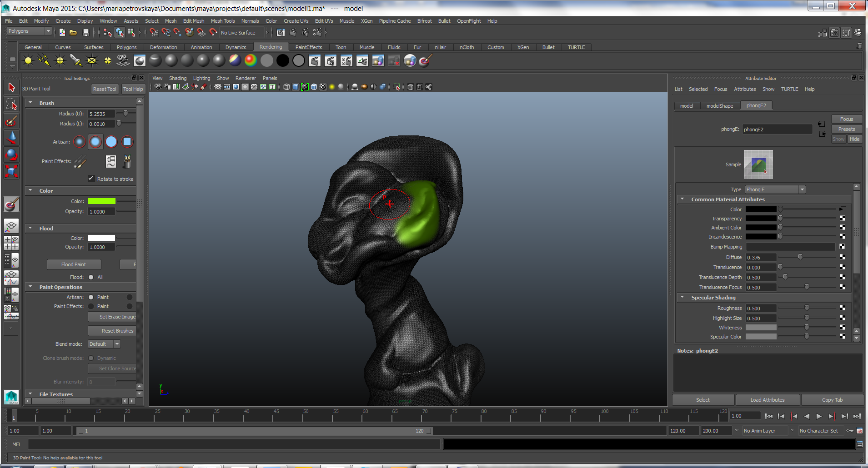Open the Blend mode Default dropdown
The width and height of the screenshot is (868, 468).
coord(104,344)
